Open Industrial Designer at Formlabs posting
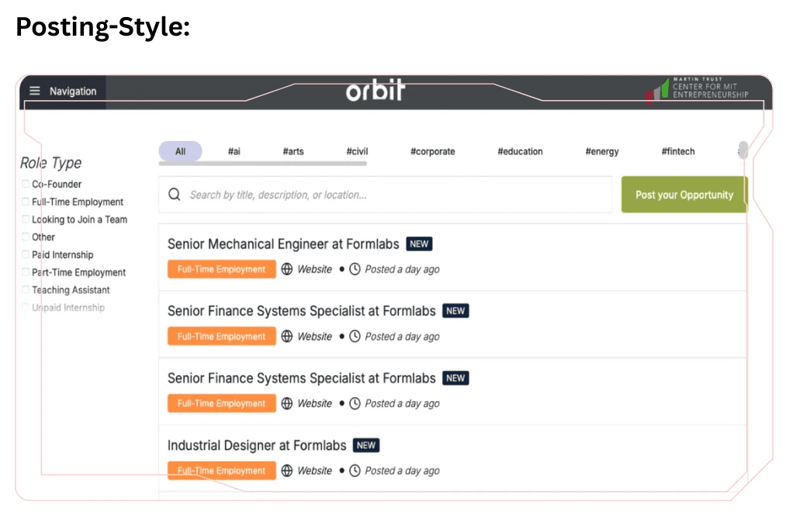The height and width of the screenshot is (532, 789). tap(257, 445)
